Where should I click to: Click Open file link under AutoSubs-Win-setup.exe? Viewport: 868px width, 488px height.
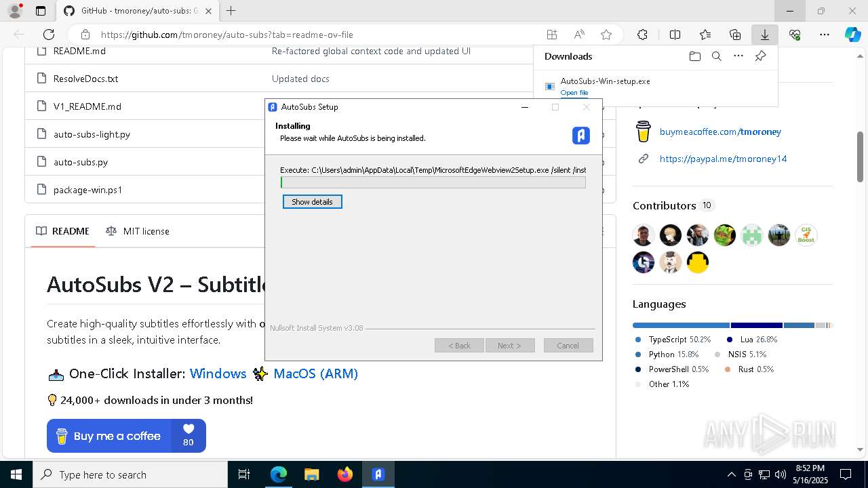tap(574, 93)
